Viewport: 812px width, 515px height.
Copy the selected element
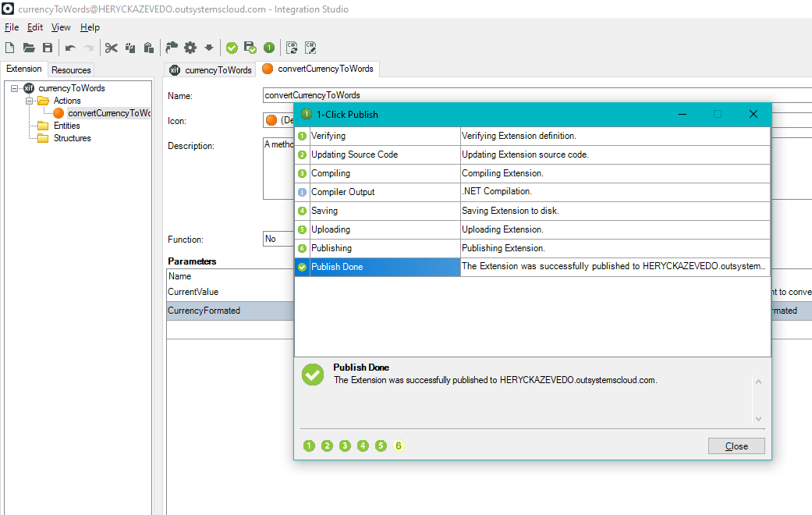tap(129, 48)
